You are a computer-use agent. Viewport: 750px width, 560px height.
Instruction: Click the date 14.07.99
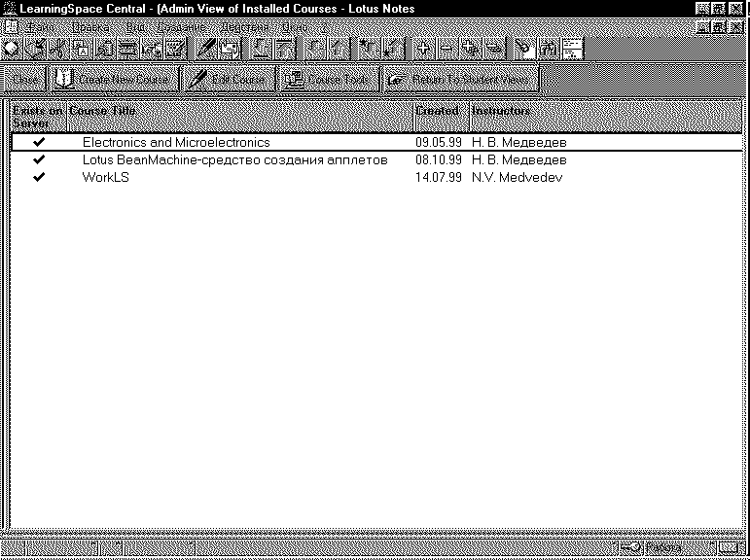pos(439,177)
